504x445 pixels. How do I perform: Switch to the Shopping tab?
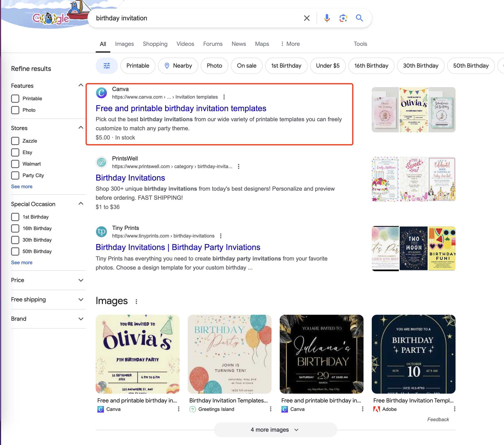155,44
